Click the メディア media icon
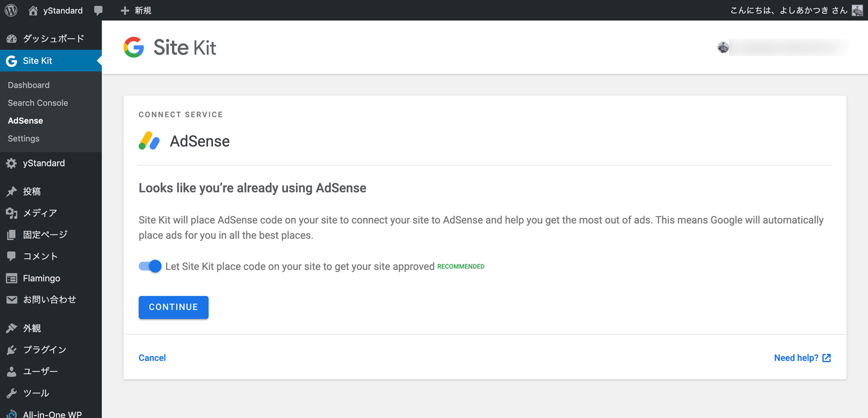 point(11,213)
